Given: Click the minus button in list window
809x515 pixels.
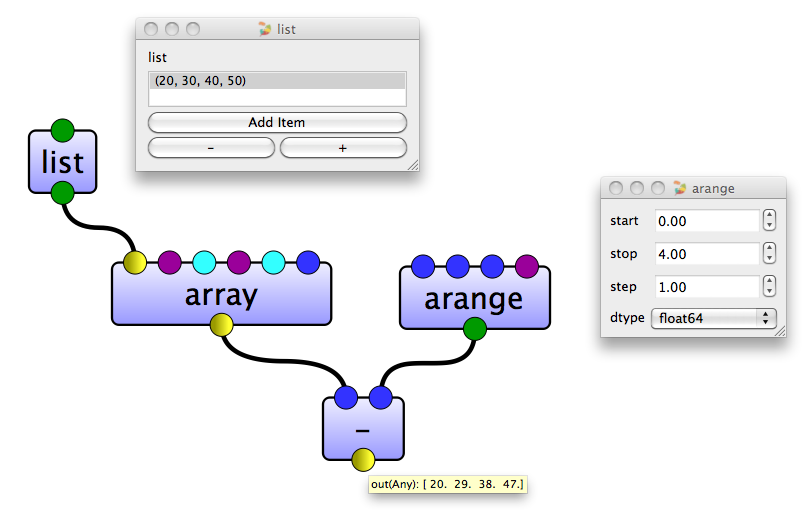Looking at the screenshot, I should (211, 148).
